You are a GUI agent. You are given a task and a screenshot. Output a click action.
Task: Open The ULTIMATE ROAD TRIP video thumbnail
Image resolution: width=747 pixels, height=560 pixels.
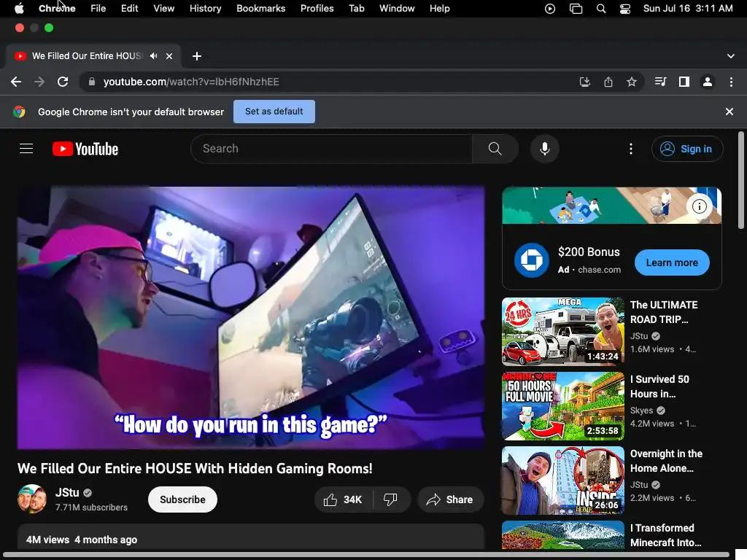point(562,332)
